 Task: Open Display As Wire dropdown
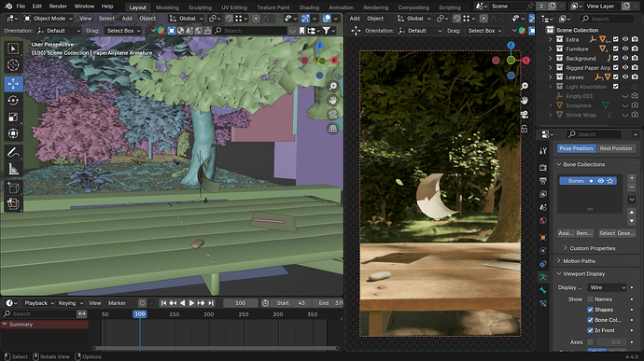click(x=607, y=287)
